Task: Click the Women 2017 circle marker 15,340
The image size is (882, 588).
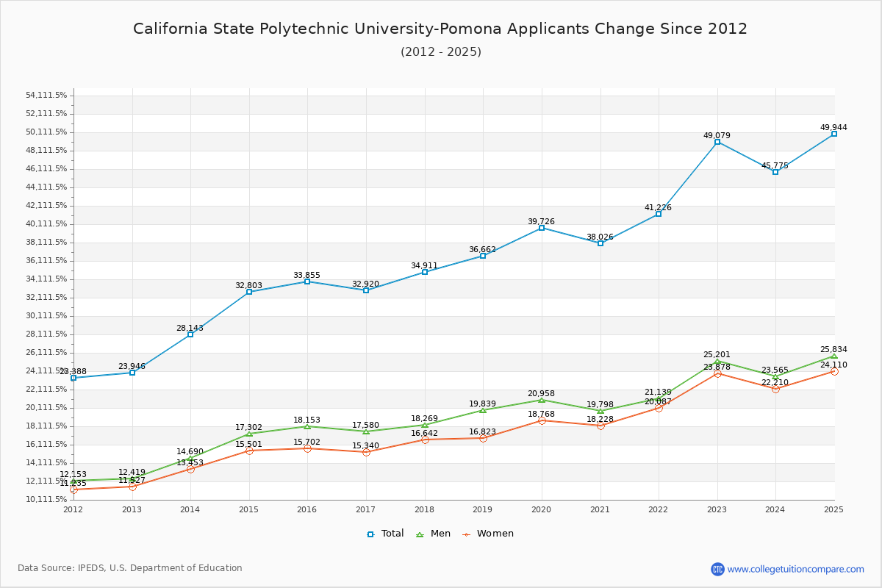Action: click(366, 452)
